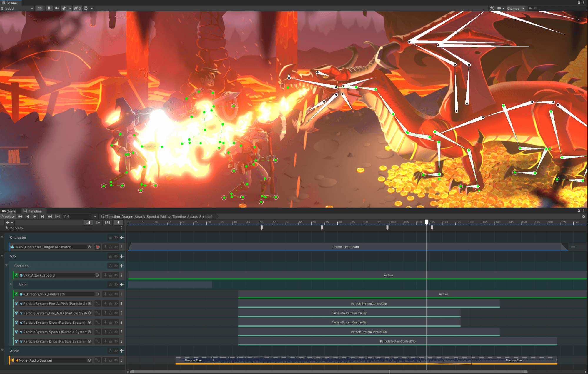Enable recording on PV_Character_Dragon track
The image size is (588, 374).
point(98,247)
